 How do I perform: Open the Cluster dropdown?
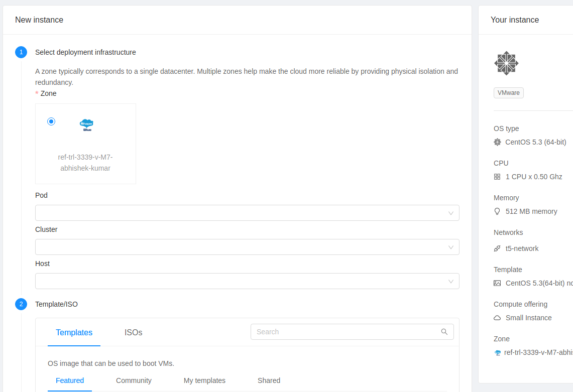247,247
